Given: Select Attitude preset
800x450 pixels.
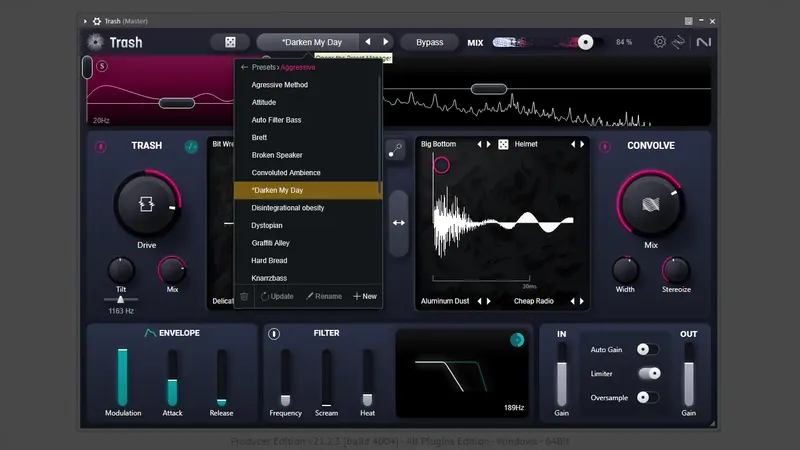Looking at the screenshot, I should click(x=308, y=103).
